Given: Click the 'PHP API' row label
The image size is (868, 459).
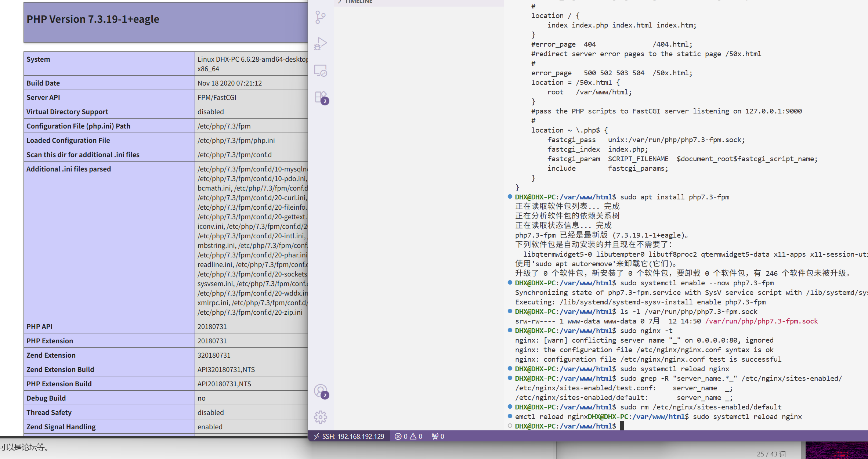Looking at the screenshot, I should pyautogui.click(x=39, y=326).
